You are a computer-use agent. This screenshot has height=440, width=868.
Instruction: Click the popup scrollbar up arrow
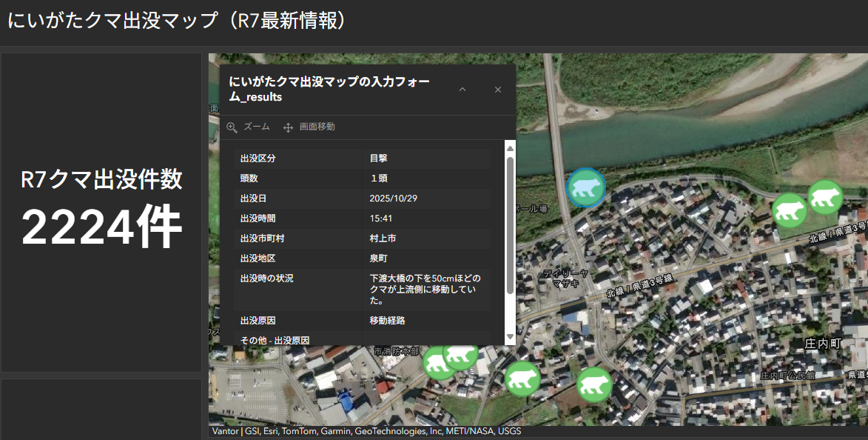[x=509, y=149]
